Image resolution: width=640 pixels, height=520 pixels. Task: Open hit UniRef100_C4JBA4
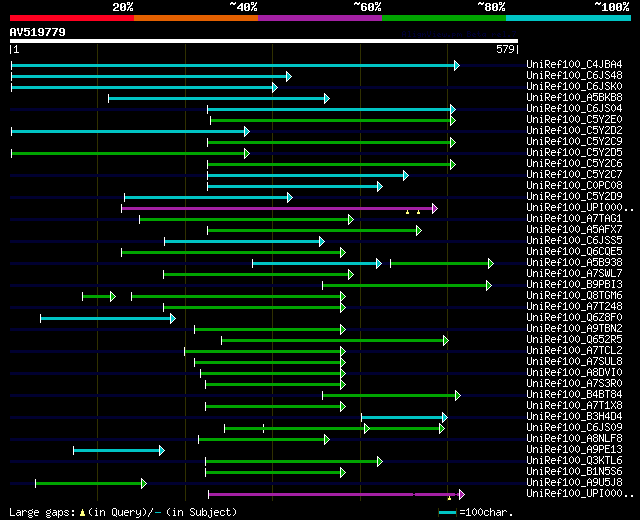tap(574, 64)
